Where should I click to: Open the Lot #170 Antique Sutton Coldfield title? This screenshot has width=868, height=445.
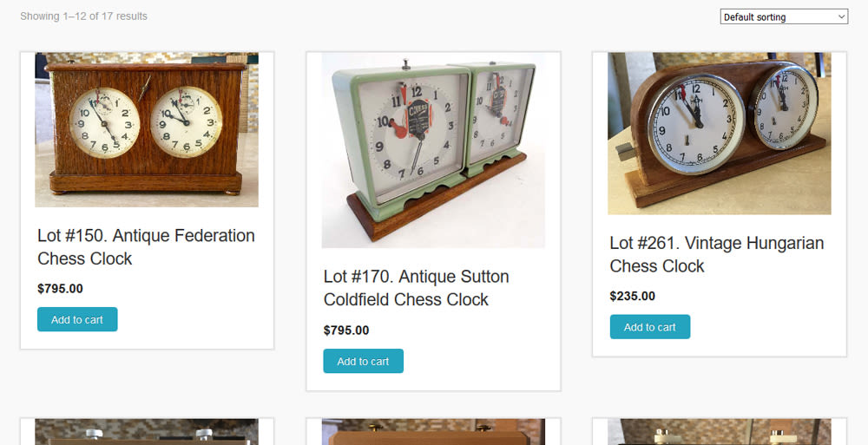417,288
